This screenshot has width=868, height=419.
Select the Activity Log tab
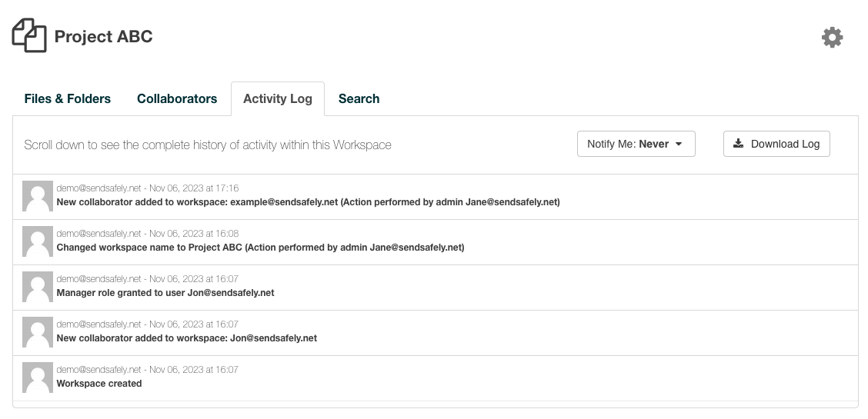coord(278,98)
